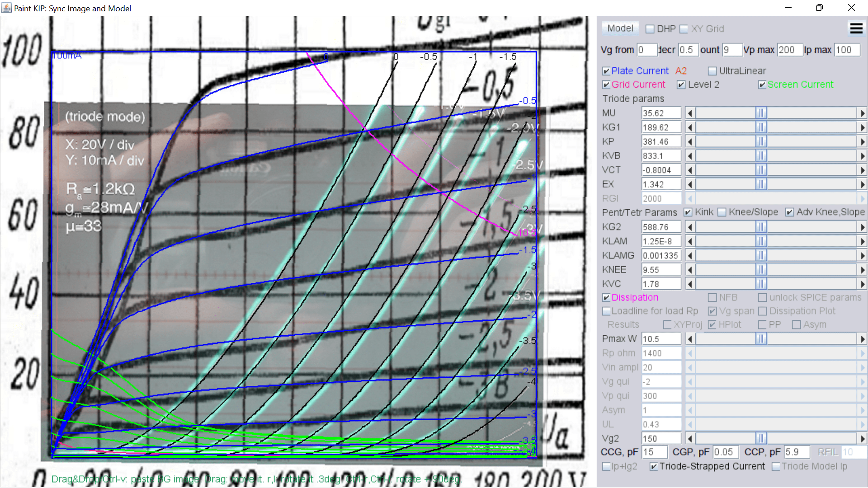Open the hamburger menu icon
Viewport: 868px width, 488px height.
click(856, 28)
